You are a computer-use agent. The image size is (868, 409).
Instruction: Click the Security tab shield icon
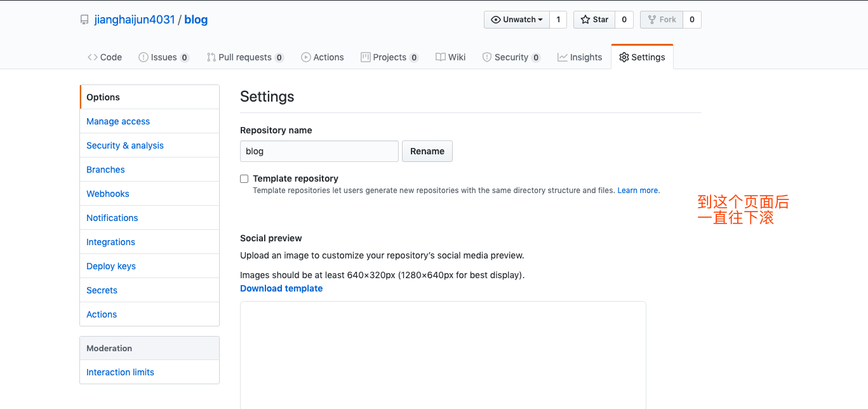(x=487, y=57)
